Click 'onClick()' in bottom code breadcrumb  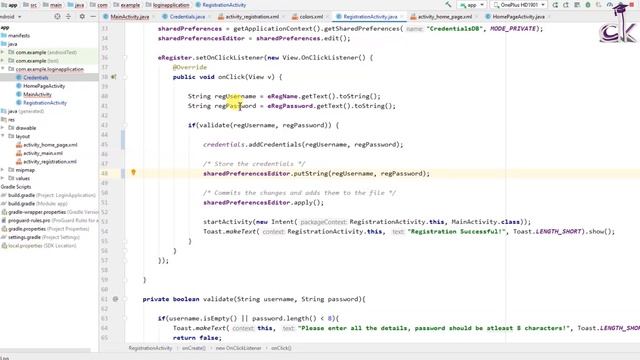[x=281, y=348]
